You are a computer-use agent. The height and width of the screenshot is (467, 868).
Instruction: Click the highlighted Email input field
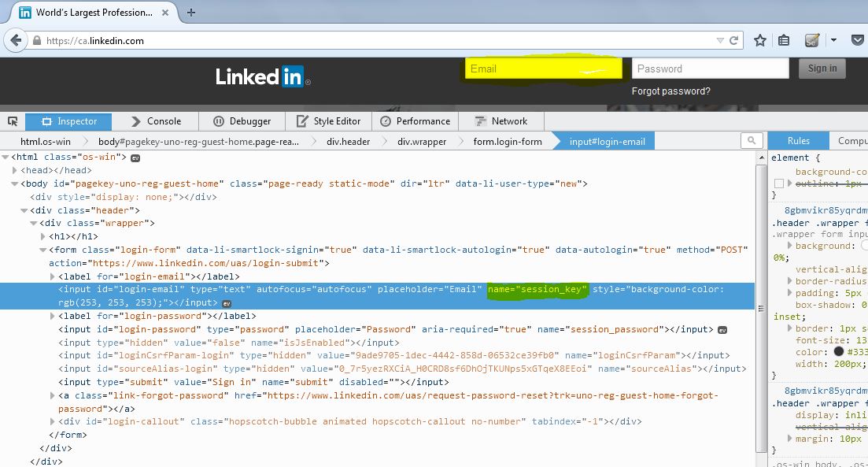543,69
